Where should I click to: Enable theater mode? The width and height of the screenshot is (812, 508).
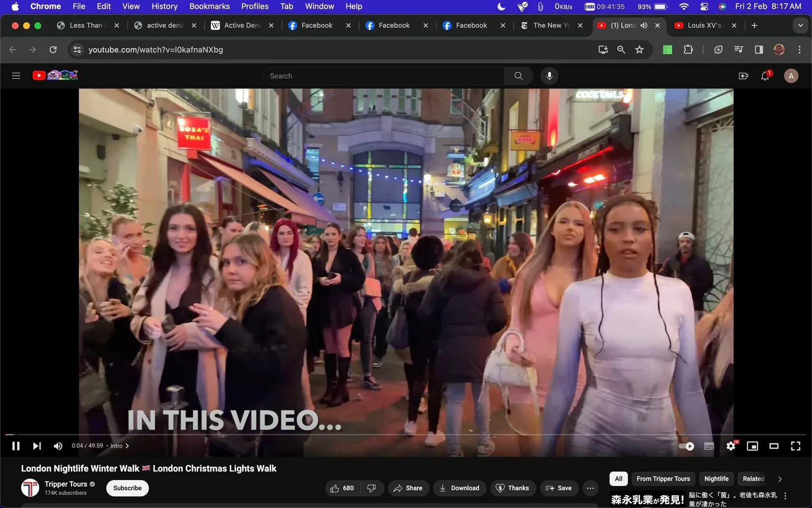(774, 446)
